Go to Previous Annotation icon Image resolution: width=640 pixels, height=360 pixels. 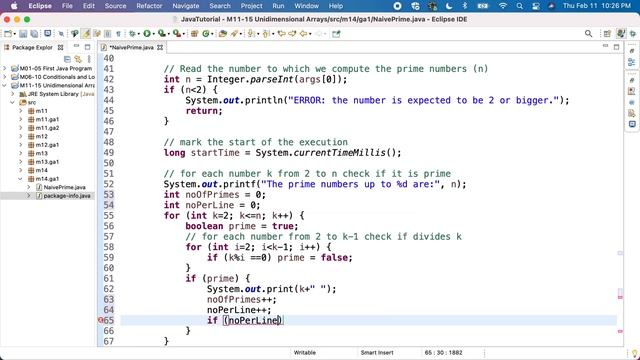pos(265,34)
